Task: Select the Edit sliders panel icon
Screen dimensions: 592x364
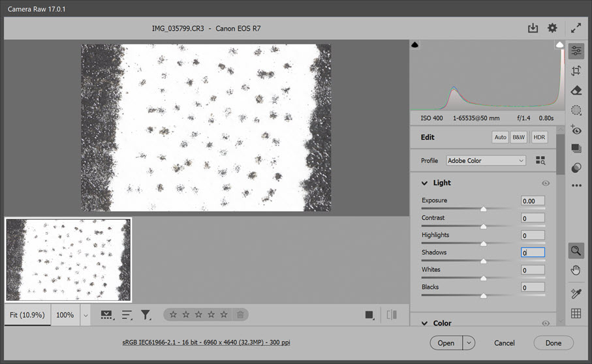Action: [x=576, y=50]
